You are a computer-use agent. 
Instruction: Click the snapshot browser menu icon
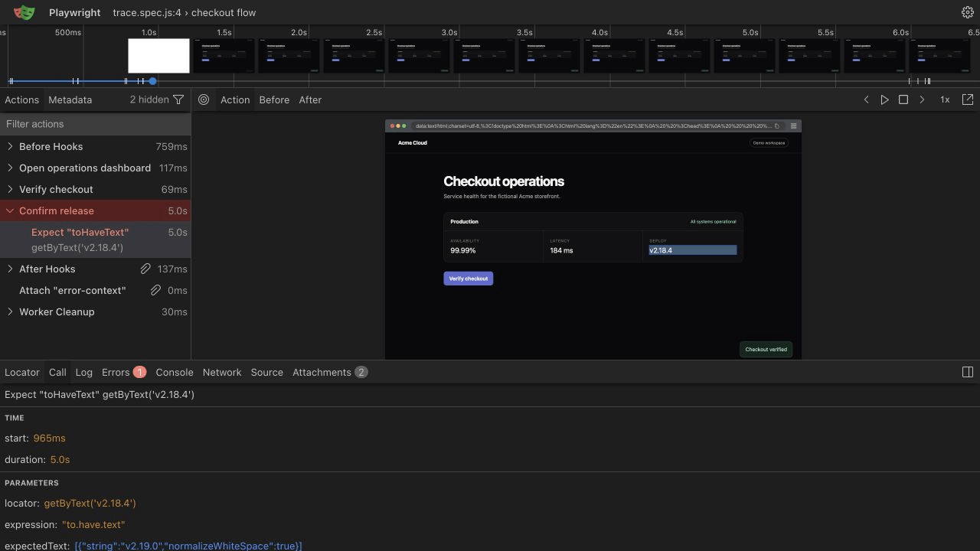(793, 126)
